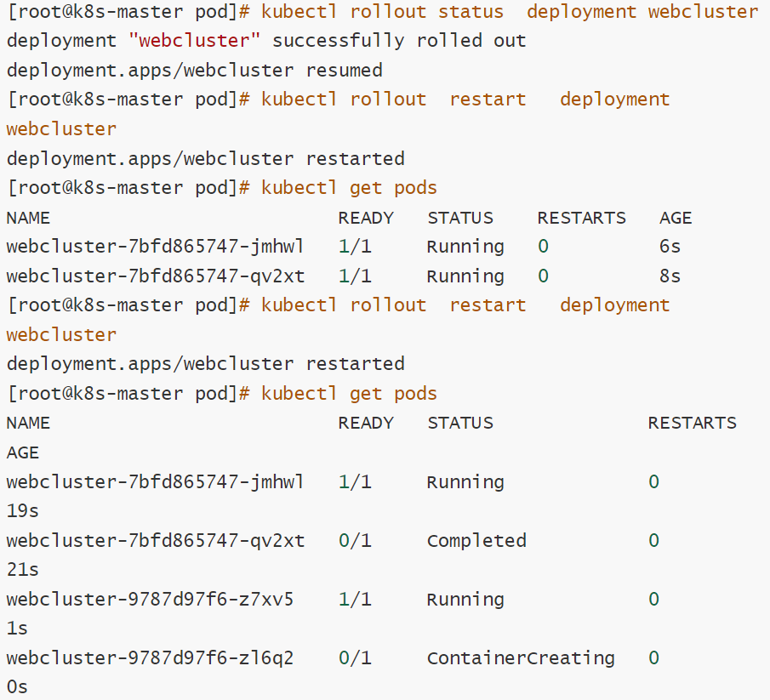Screen dimensions: 770x700
Task: Click age value '19s'
Action: pyautogui.click(x=23, y=511)
